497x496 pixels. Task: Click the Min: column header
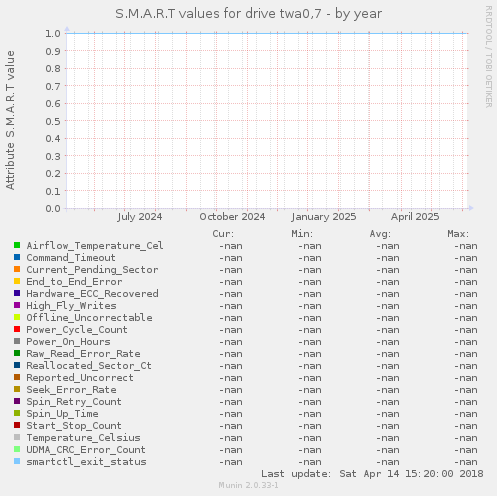coord(302,234)
